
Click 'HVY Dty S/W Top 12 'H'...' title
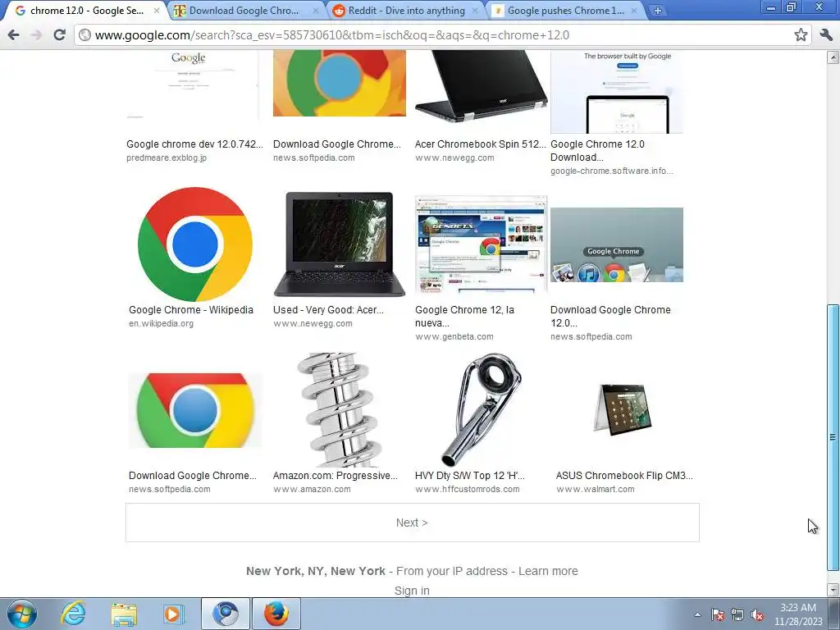[x=470, y=475]
